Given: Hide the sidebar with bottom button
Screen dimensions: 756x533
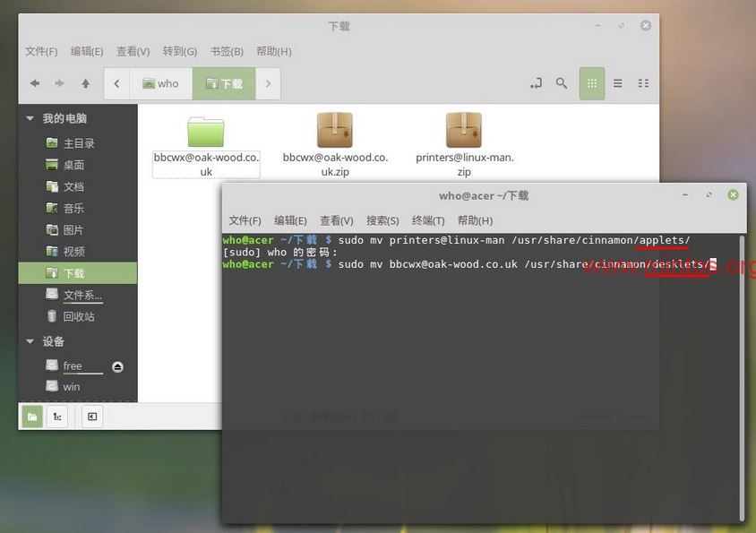Looking at the screenshot, I should [92, 416].
